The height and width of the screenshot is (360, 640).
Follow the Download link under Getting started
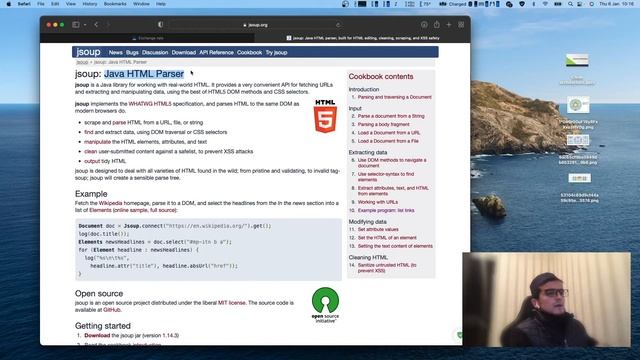tap(97, 336)
